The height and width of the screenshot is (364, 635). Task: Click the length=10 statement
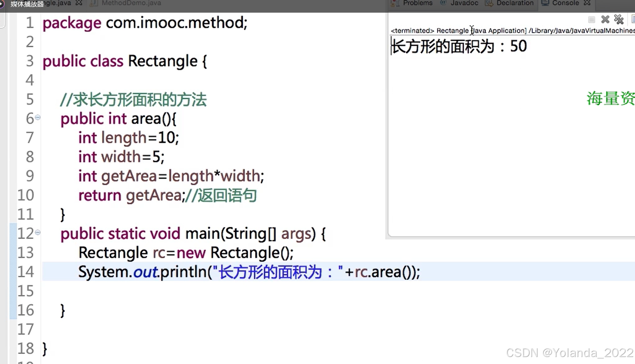129,138
